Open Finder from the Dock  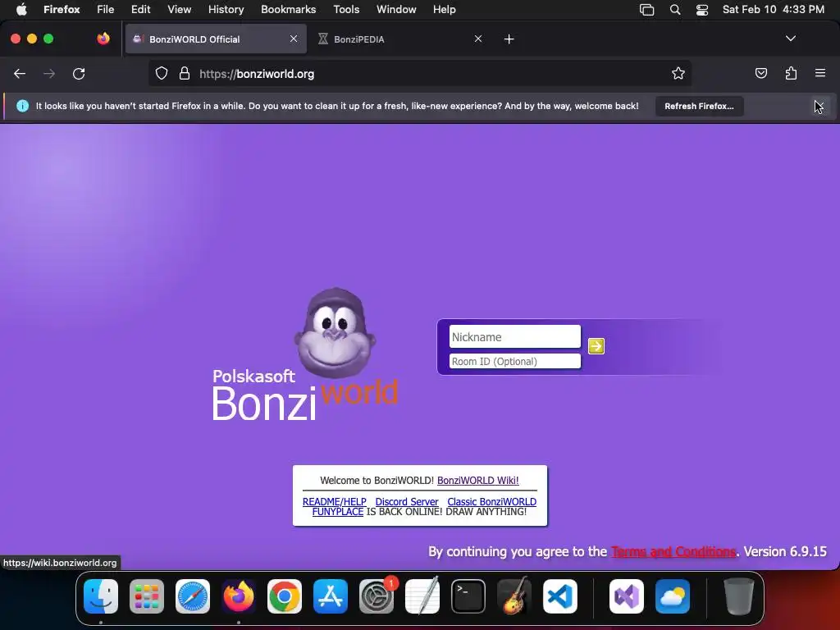click(x=101, y=596)
